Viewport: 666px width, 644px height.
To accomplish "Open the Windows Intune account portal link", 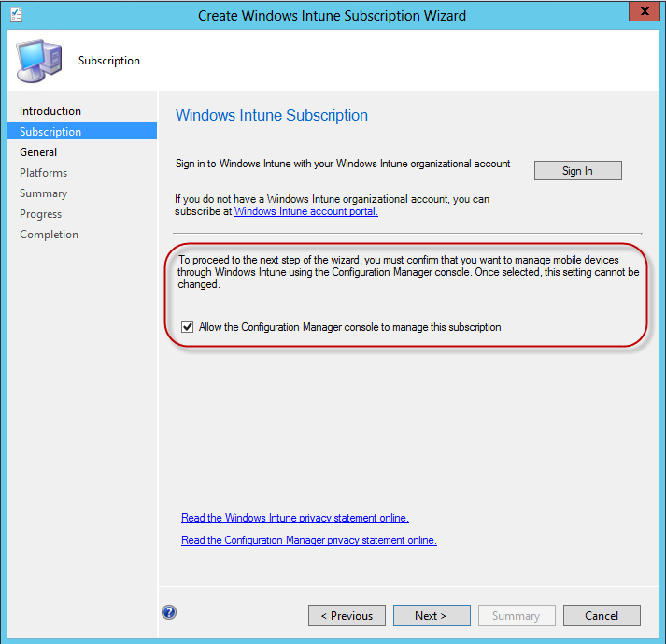I will click(x=305, y=211).
